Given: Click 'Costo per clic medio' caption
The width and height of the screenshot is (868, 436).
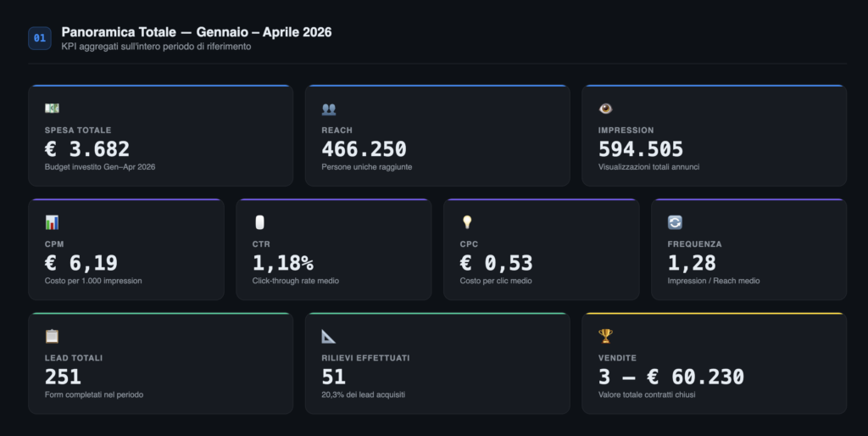Looking at the screenshot, I should [x=496, y=281].
